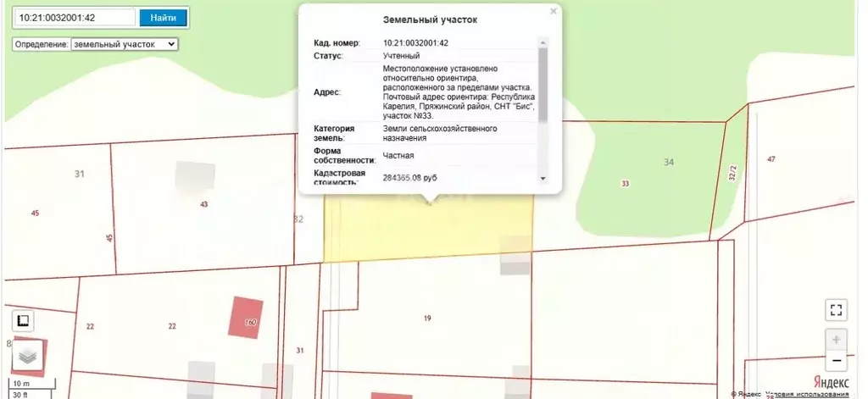Image resolution: width=868 pixels, height=399 pixels.
Task: Click the Частная ownership value
Action: (398, 156)
